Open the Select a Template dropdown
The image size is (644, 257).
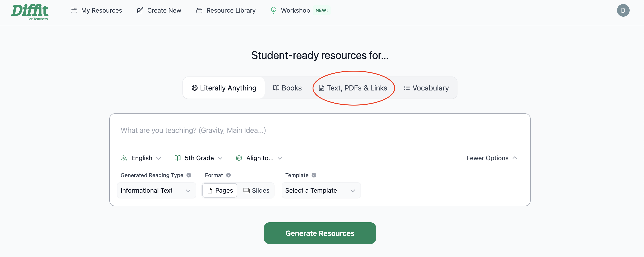[321, 191]
